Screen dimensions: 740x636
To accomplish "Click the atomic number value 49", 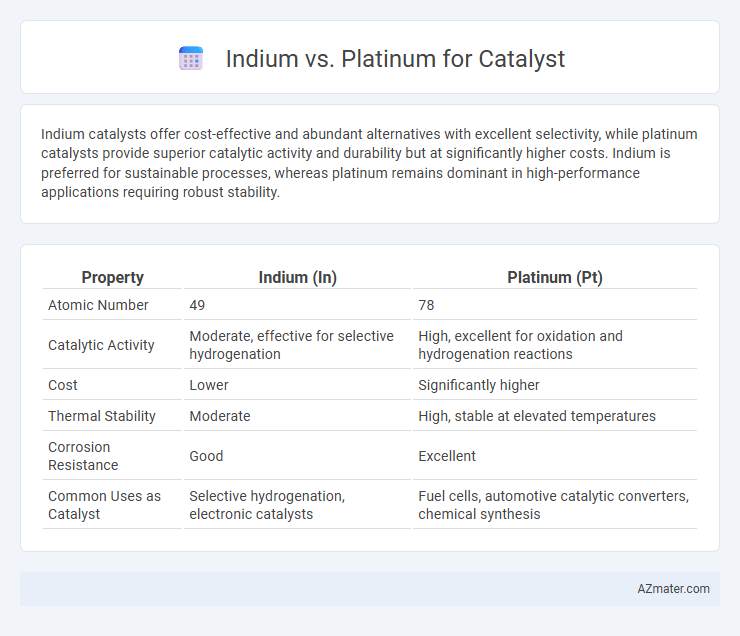I will click(197, 305).
